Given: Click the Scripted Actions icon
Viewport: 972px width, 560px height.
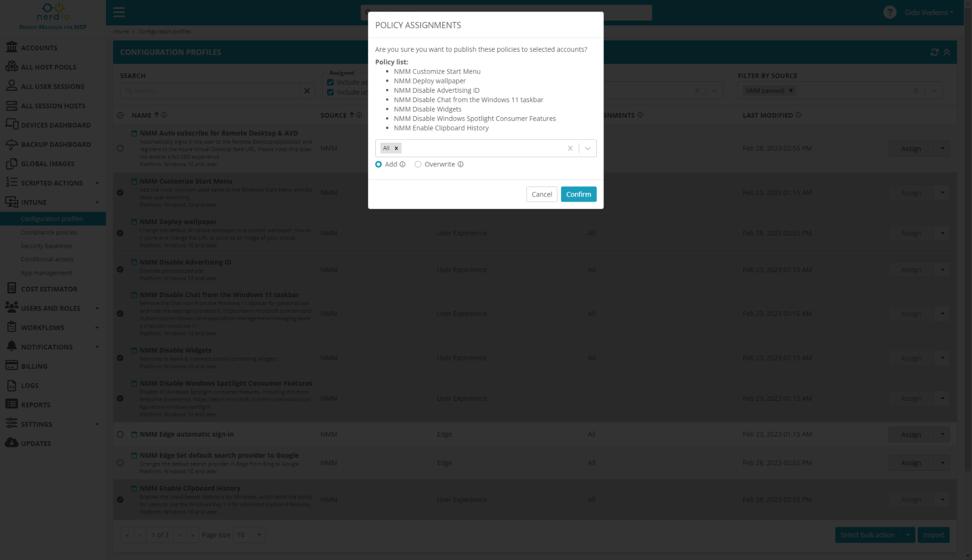Looking at the screenshot, I should click(11, 183).
